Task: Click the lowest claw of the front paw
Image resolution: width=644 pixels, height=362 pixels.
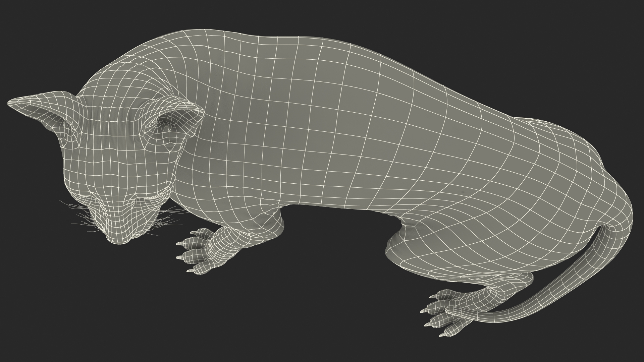Action: click(190, 270)
